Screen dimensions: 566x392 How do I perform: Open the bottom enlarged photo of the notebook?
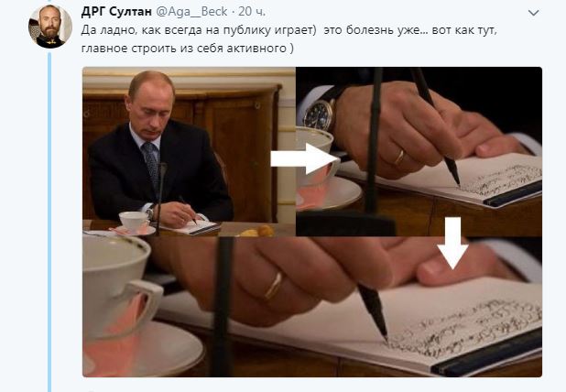coord(312,307)
